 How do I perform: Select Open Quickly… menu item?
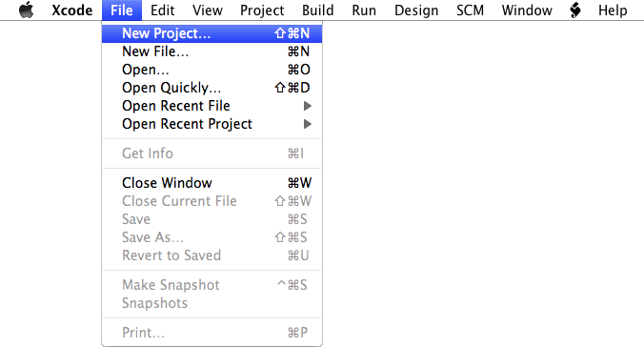(x=211, y=88)
